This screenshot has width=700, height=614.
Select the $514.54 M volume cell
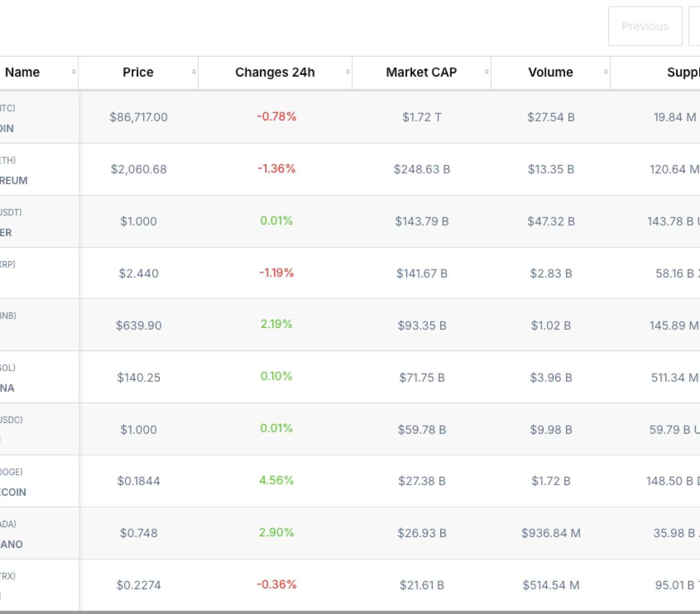coord(551,585)
